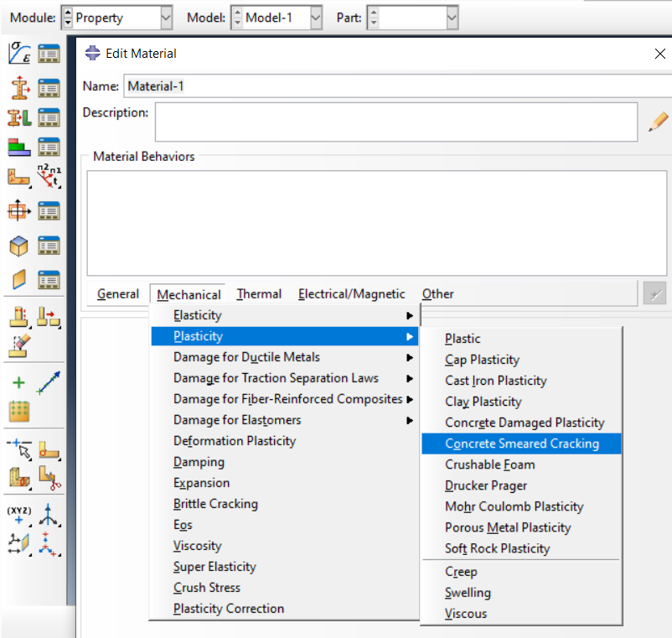Click the (XYZ) coordinate icon
672x638 pixels.
(x=19, y=516)
